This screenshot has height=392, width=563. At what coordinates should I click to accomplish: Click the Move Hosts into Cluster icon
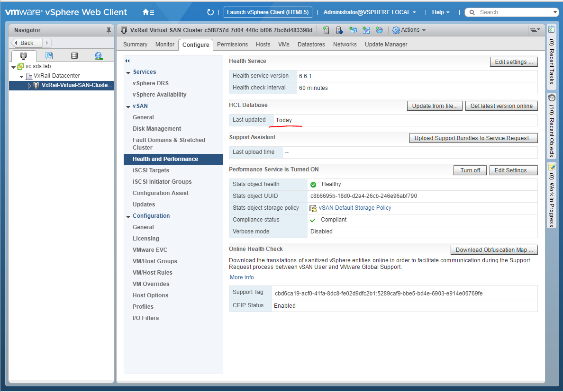click(340, 30)
